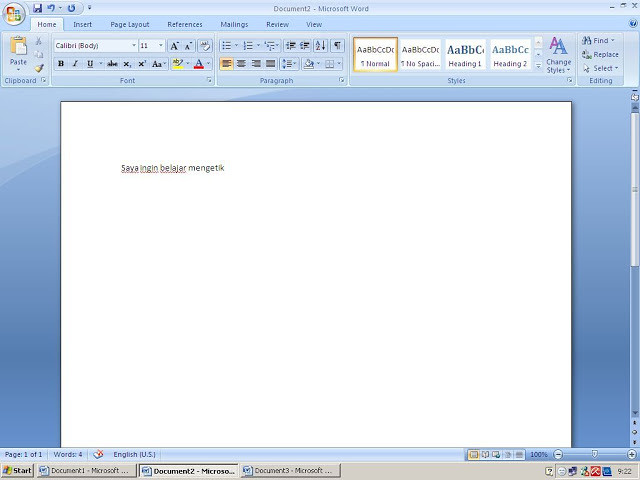Shrink font size with small A icon
The height and width of the screenshot is (480, 640).
[x=188, y=46]
